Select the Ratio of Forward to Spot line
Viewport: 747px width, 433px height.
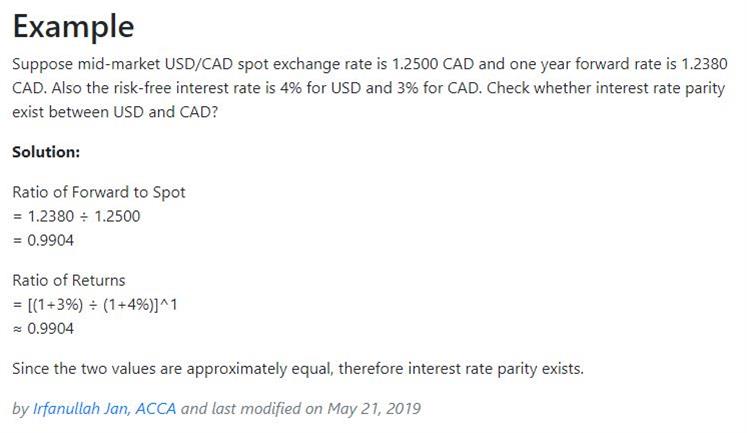pos(99,192)
